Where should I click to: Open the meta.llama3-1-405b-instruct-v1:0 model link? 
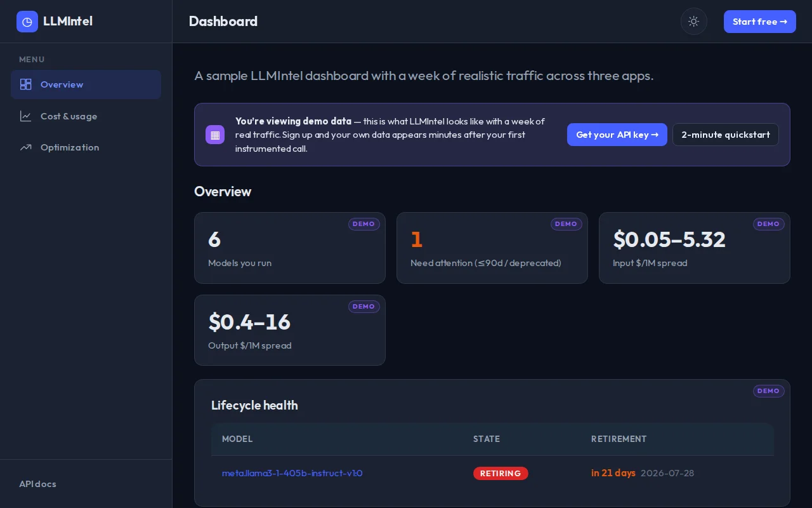tap(292, 473)
